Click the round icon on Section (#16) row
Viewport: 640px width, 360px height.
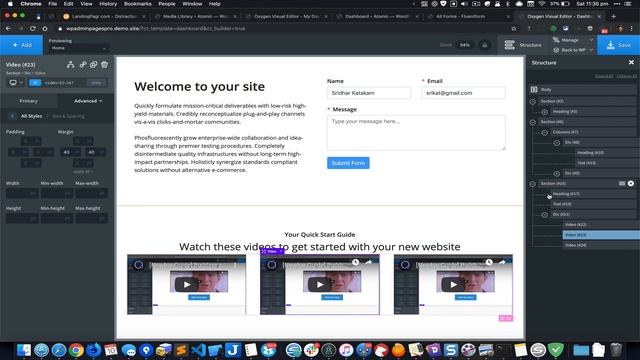(631, 183)
